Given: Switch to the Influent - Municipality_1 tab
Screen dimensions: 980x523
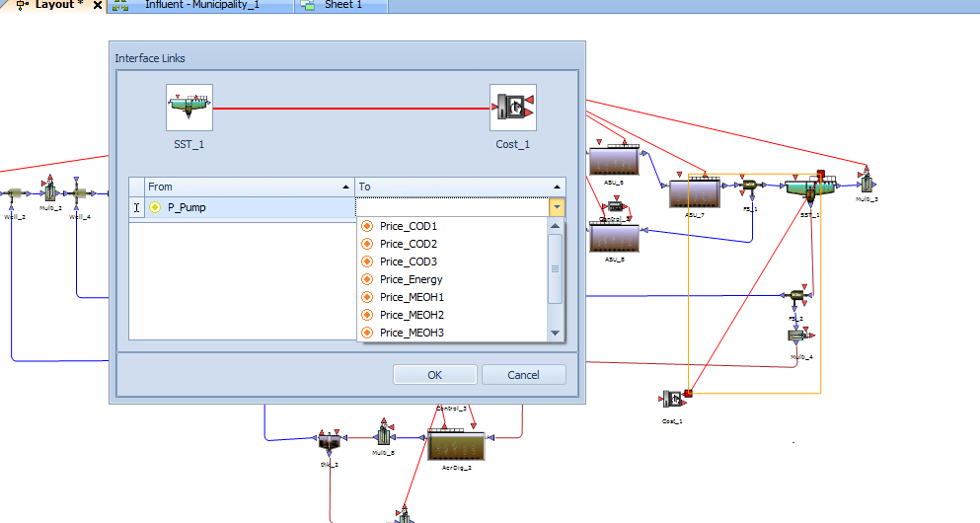Looking at the screenshot, I should [203, 5].
